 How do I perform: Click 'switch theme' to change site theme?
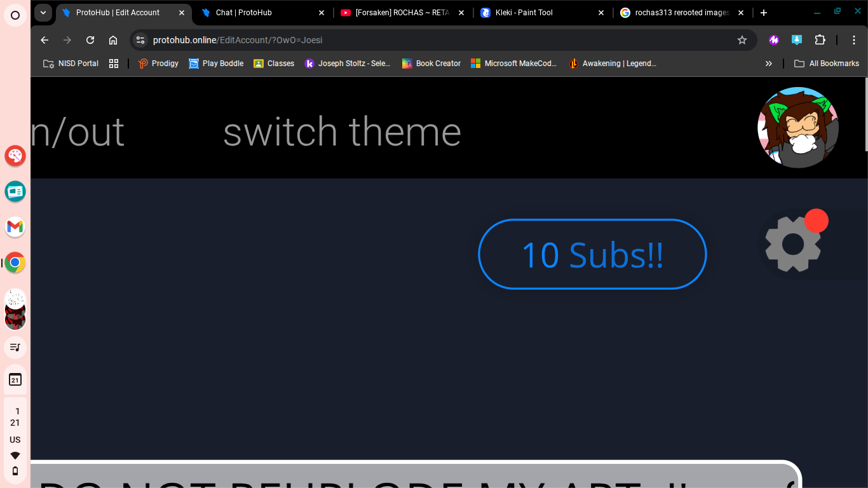342,132
